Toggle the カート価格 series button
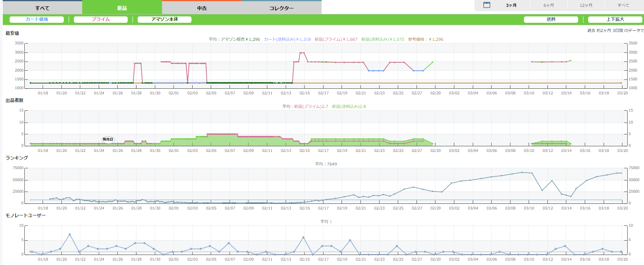This screenshot has height=265, width=644. 37,19
